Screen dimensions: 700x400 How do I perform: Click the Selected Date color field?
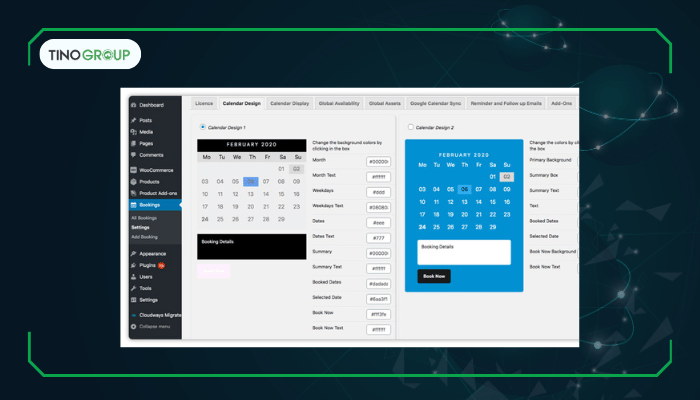379,299
